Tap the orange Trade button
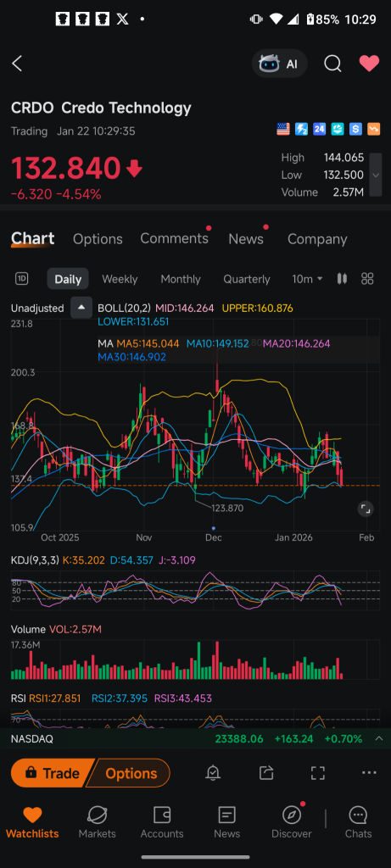391x868 pixels. click(53, 773)
